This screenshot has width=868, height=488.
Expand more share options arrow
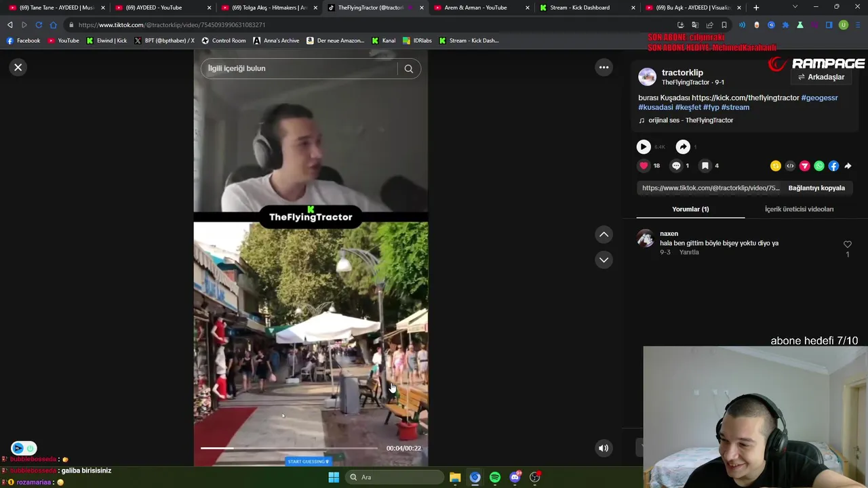pos(848,166)
